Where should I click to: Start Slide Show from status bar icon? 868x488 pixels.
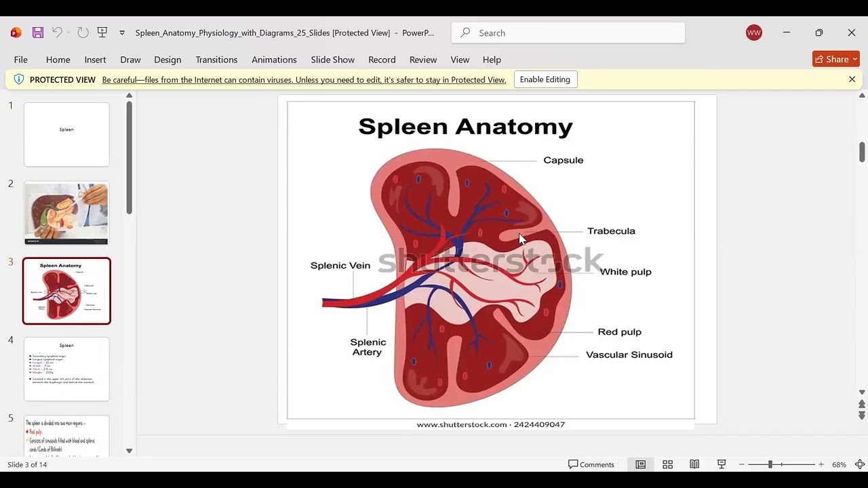[x=722, y=464]
